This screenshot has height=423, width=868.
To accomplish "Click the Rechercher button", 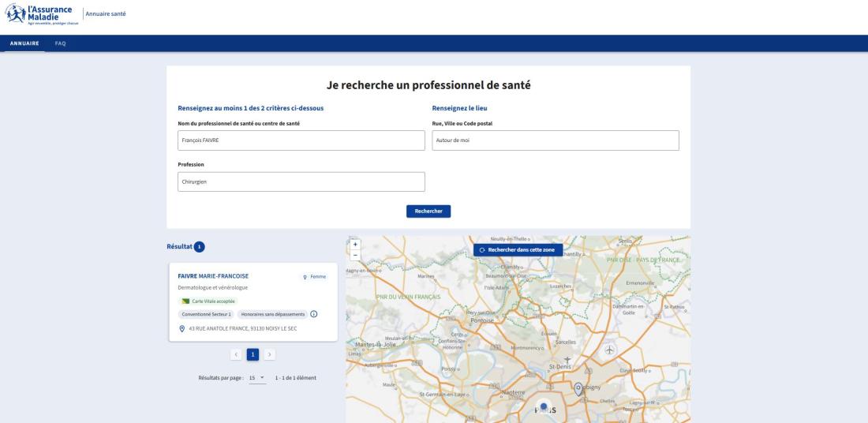I will pos(428,211).
